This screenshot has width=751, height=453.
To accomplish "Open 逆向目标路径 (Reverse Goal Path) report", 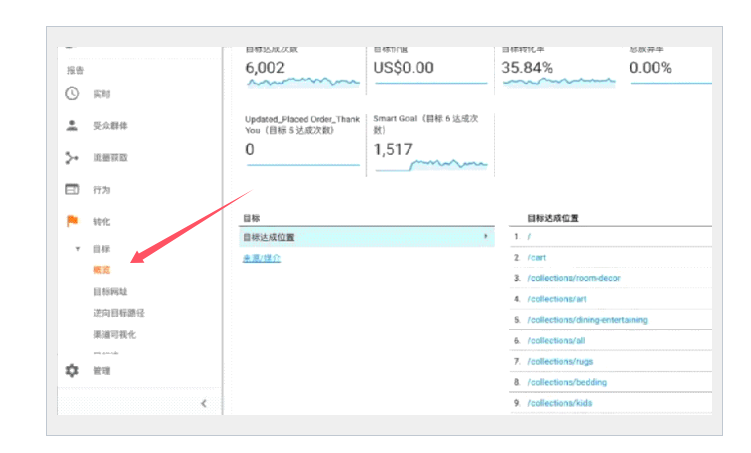I will (119, 313).
